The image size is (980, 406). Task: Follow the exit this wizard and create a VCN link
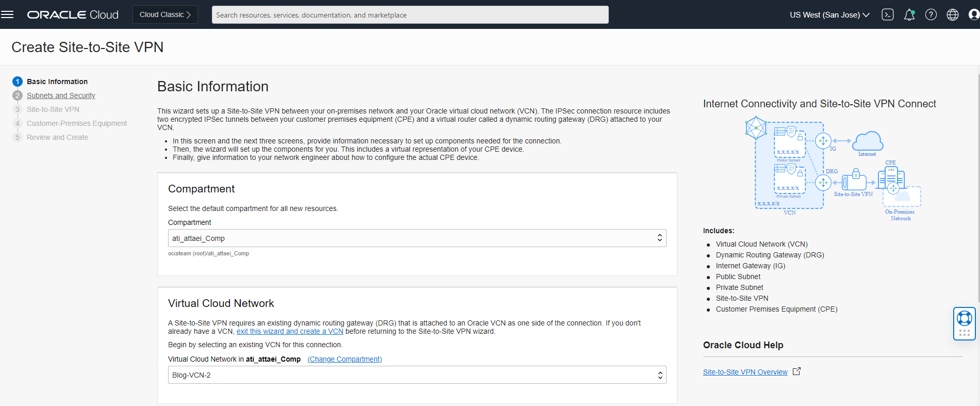coord(290,331)
